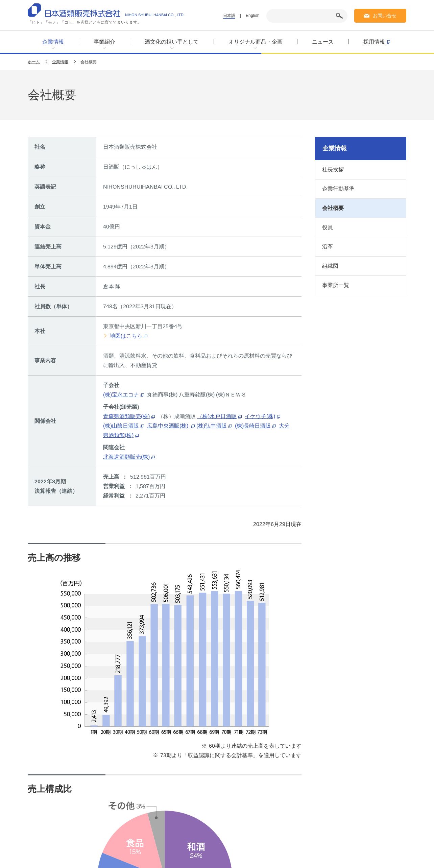Expand 酒文化の担い手として nav chevron
Viewport: 434px width, 868px height.
172,48
